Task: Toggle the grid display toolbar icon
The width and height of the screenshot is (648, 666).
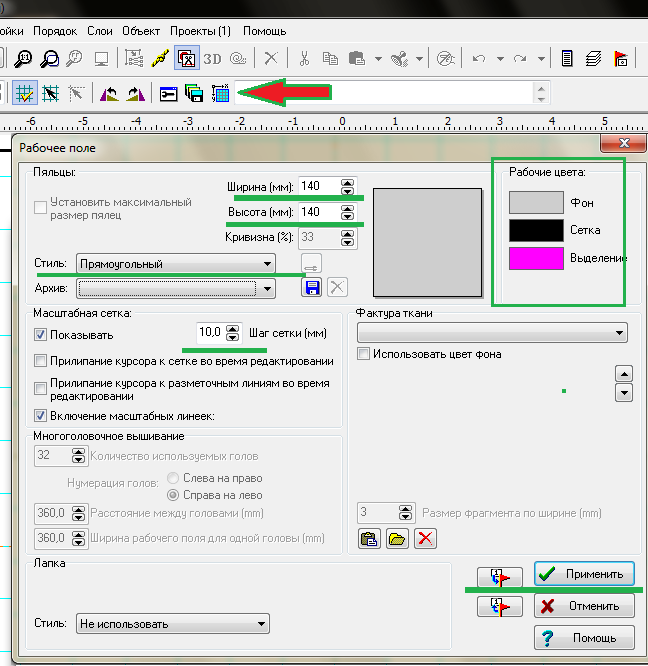Action: [25, 94]
